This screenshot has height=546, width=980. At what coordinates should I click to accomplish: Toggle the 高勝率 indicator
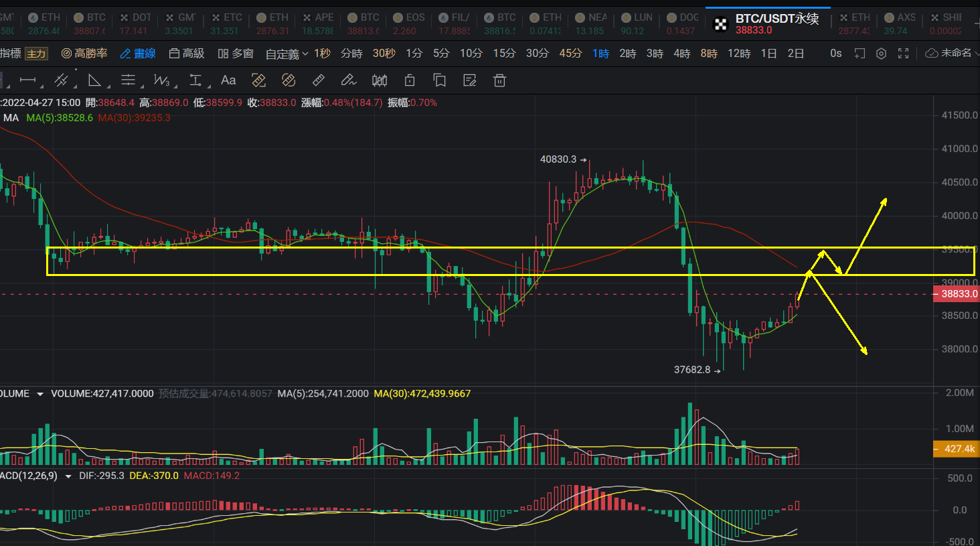click(x=84, y=54)
